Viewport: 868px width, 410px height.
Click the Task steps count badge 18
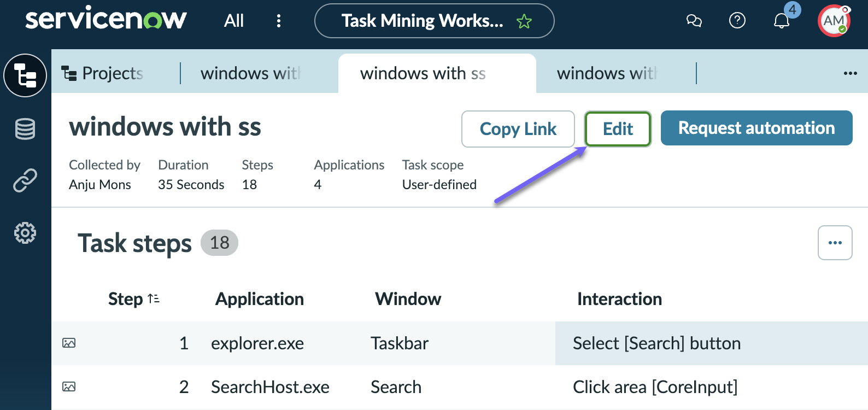[220, 243]
